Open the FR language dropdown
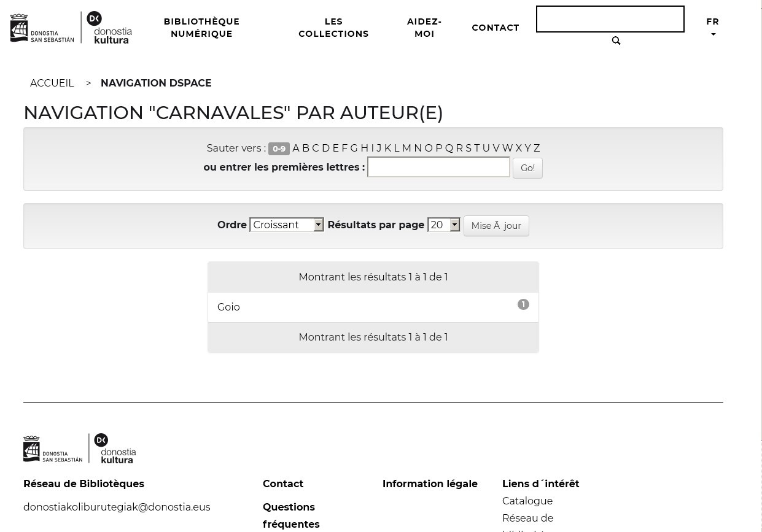Screen dimensions: 762x532 pyautogui.click(x=712, y=28)
